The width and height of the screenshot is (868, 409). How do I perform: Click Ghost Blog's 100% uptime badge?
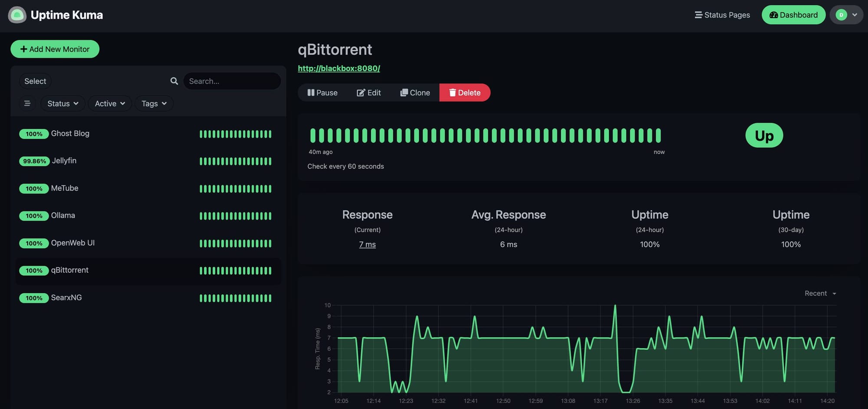point(34,134)
